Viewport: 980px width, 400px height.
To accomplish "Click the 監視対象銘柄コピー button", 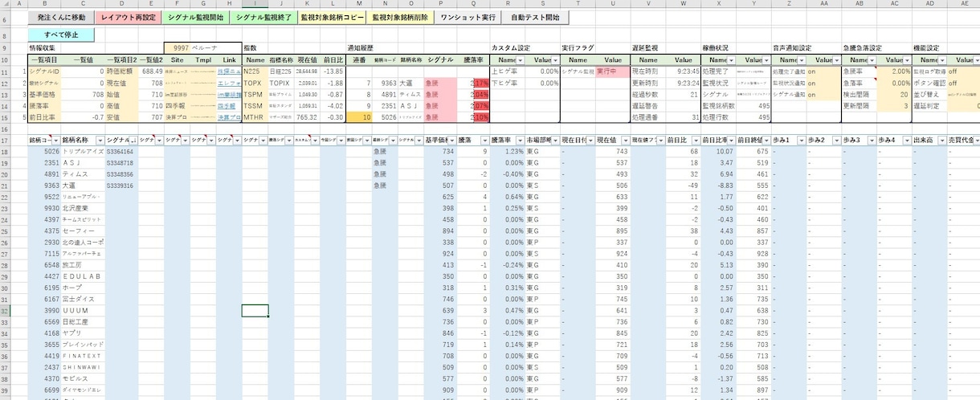I will (331, 17).
